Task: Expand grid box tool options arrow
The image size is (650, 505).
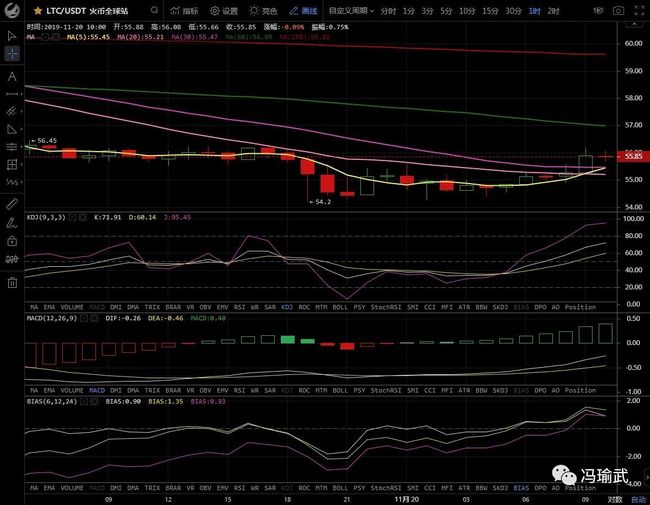Action: (21, 165)
